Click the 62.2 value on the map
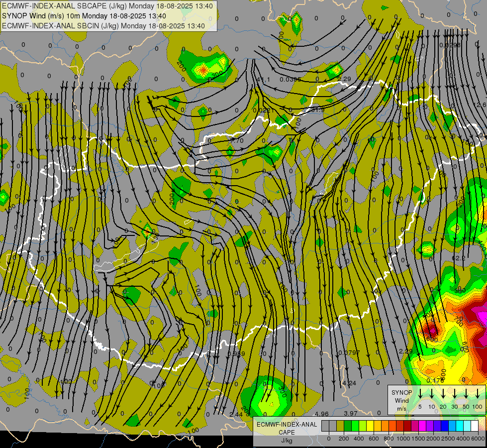Viewport: 487px width, 448px height. pos(459,258)
